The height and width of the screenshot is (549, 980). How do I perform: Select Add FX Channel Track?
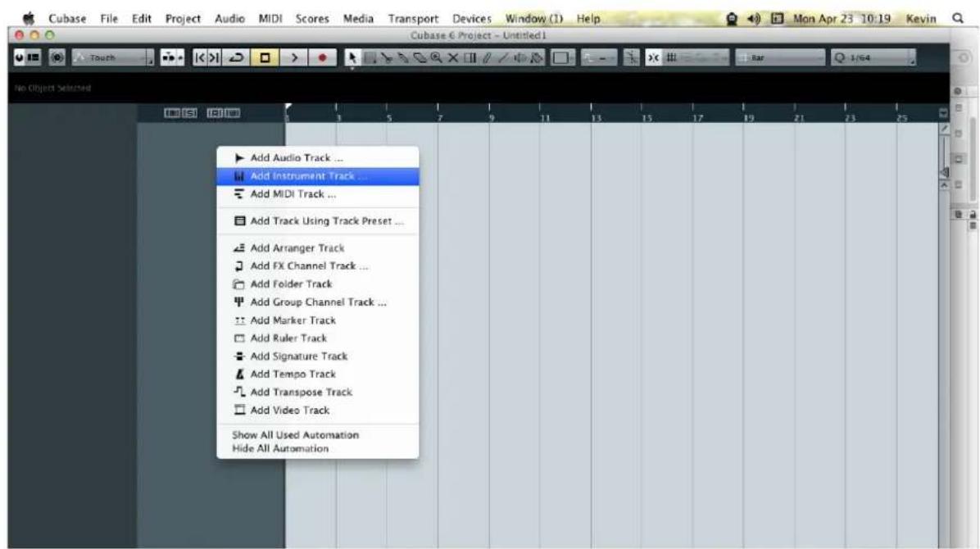coord(317,265)
